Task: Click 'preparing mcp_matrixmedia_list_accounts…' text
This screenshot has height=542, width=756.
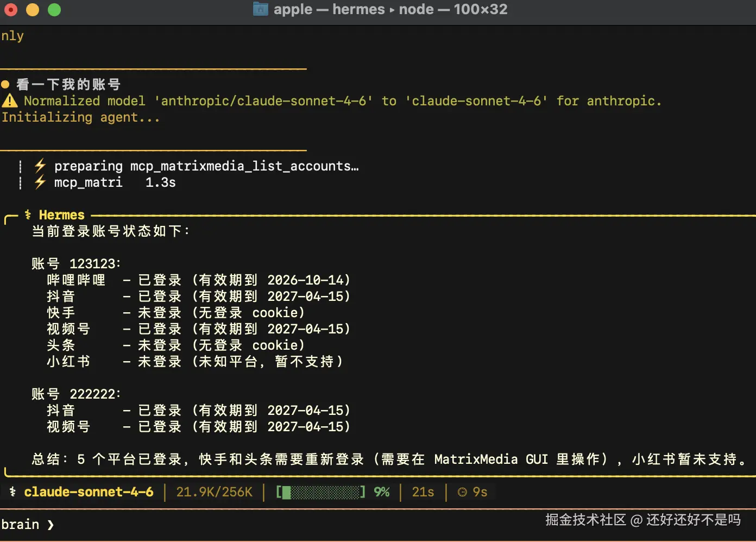Action: [x=206, y=166]
